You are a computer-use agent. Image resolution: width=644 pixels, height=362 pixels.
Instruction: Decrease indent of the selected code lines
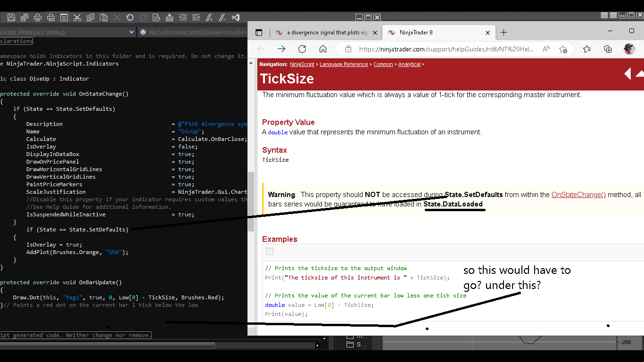pyautogui.click(x=183, y=18)
